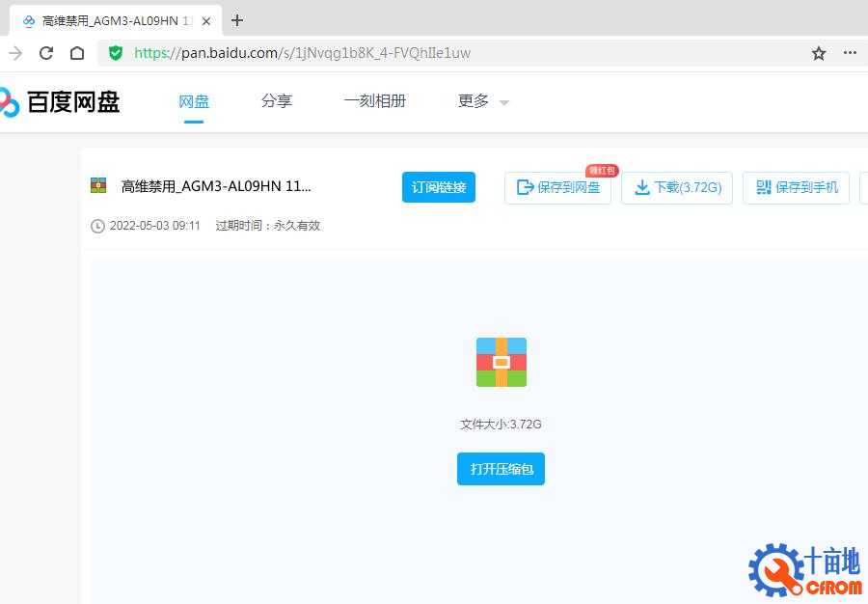Open the 一刻相册 menu item
Screen dimensions: 868x604
(x=375, y=101)
